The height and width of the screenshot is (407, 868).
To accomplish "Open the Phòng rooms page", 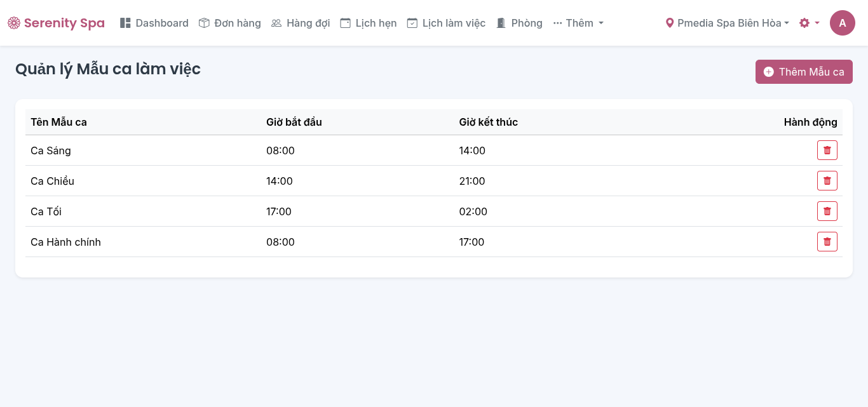I will tap(519, 23).
